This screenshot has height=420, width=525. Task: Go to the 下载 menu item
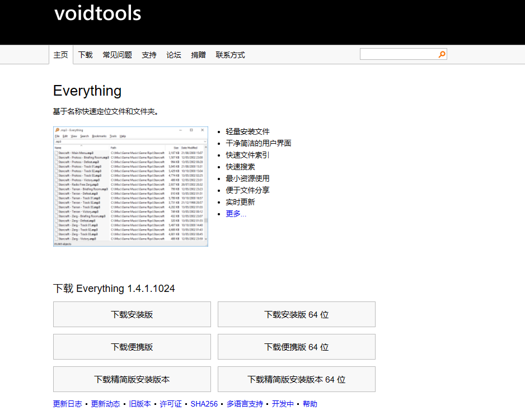click(86, 55)
